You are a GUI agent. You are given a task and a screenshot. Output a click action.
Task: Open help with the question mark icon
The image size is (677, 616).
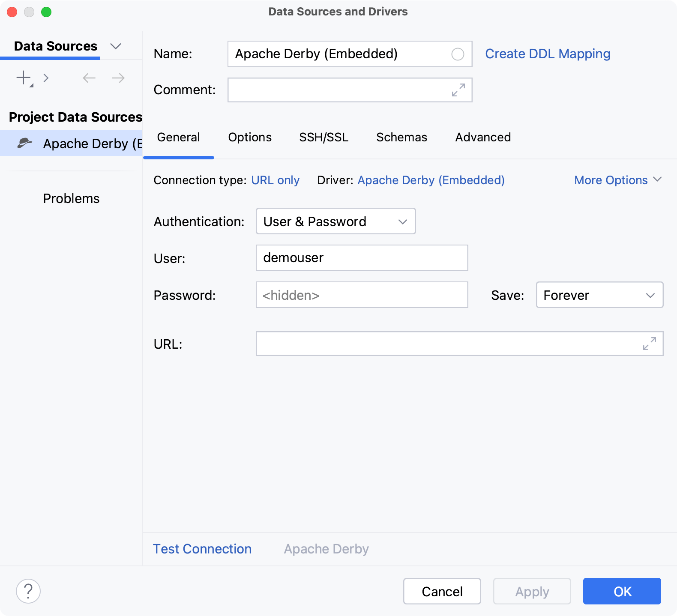click(28, 591)
